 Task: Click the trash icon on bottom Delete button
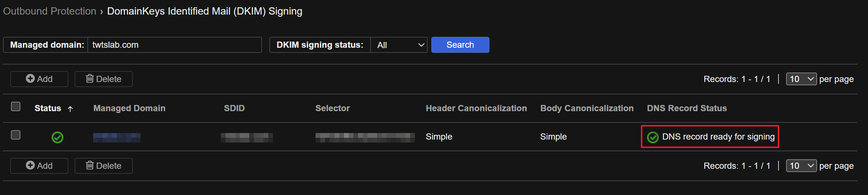[90, 165]
